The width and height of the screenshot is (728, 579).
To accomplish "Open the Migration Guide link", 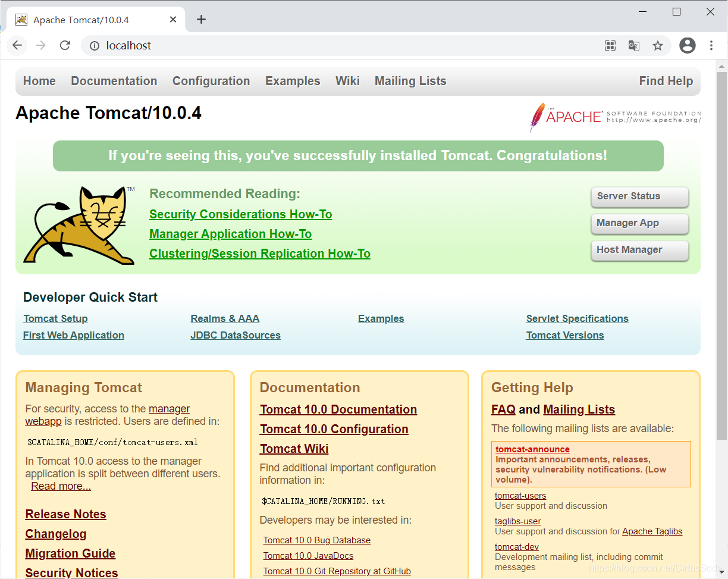I will coord(70,553).
